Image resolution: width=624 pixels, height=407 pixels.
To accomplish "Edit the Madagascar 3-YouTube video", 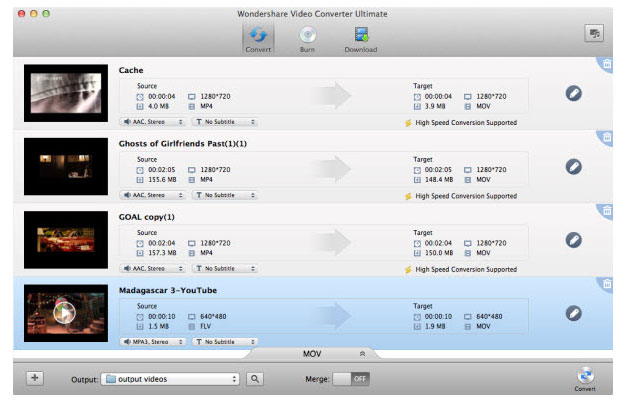I will coord(573,314).
